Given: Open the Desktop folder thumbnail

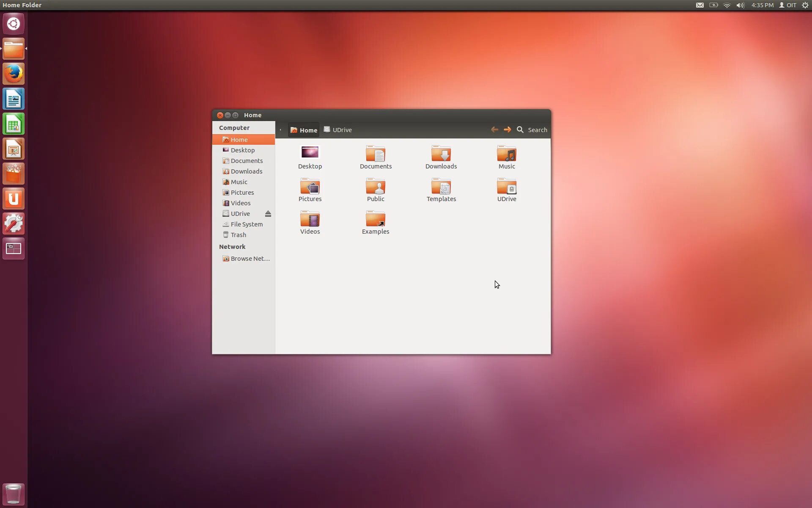Looking at the screenshot, I should pos(310,152).
